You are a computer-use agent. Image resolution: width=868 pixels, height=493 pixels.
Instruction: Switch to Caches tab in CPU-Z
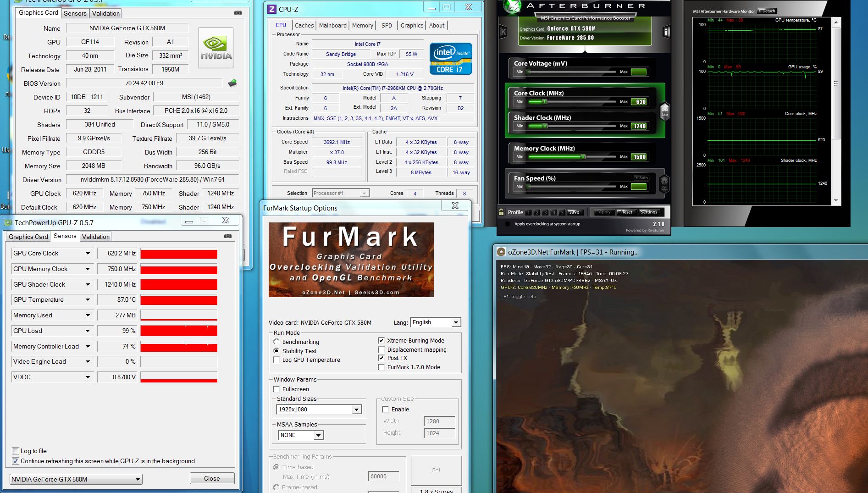304,25
